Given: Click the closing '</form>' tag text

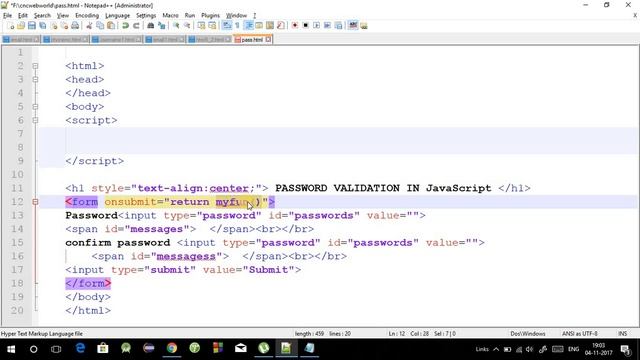Looking at the screenshot, I should tap(88, 283).
